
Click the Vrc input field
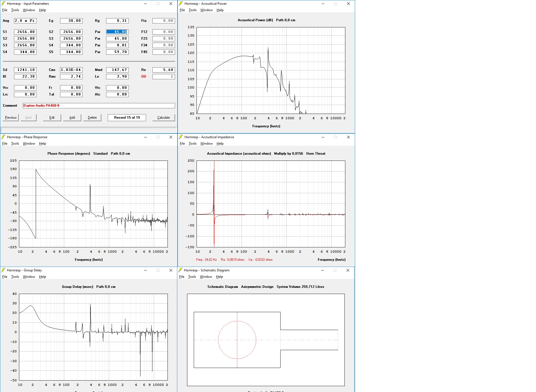[x=25, y=88]
